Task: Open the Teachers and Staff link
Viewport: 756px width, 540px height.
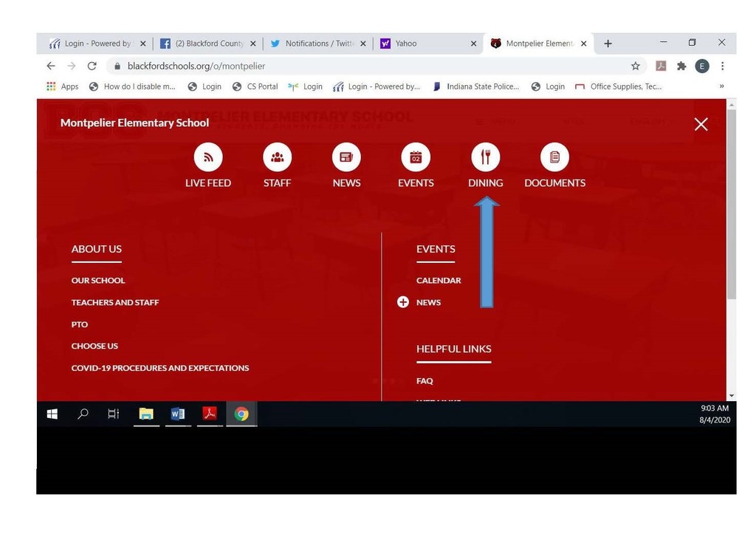Action: pyautogui.click(x=114, y=303)
